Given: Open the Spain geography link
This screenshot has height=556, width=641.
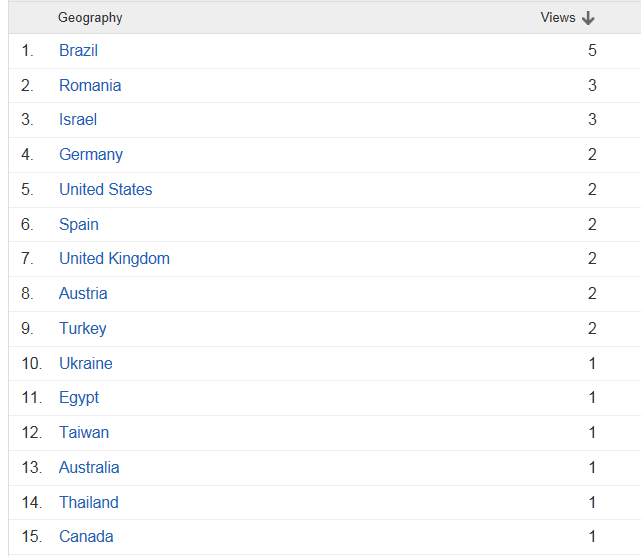Looking at the screenshot, I should tap(79, 225).
